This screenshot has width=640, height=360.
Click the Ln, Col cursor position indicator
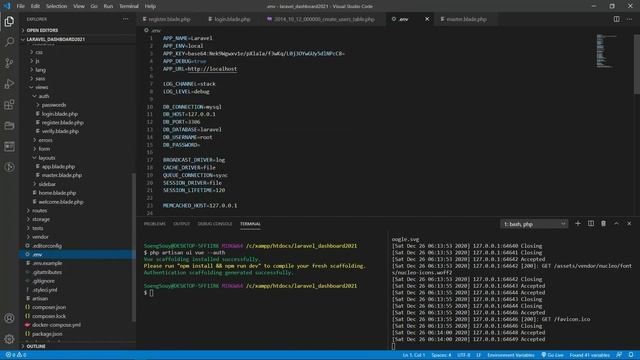(x=414, y=355)
